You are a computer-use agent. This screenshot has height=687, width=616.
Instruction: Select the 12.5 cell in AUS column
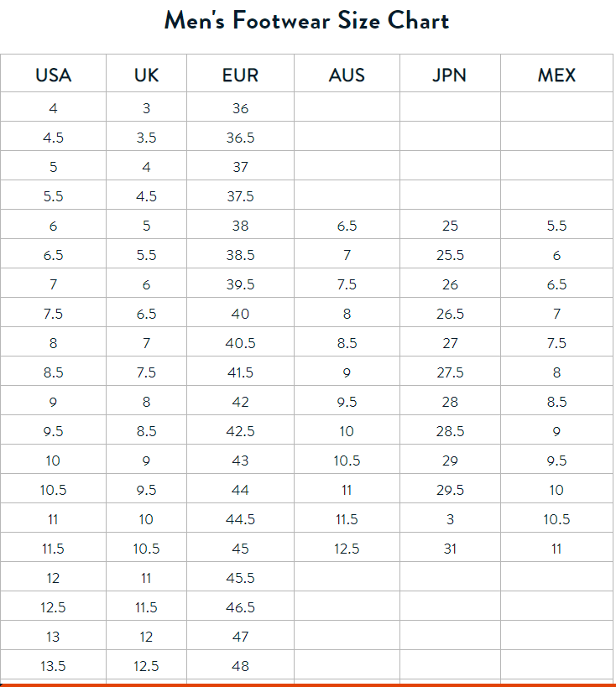tap(347, 549)
